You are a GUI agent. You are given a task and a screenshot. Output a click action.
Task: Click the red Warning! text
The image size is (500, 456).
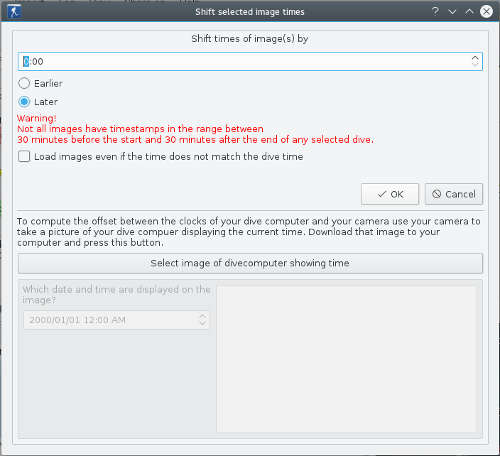[x=37, y=118]
